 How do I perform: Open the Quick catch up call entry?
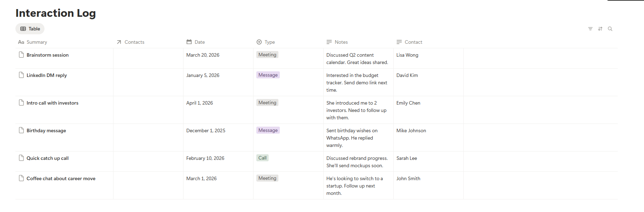coord(48,158)
